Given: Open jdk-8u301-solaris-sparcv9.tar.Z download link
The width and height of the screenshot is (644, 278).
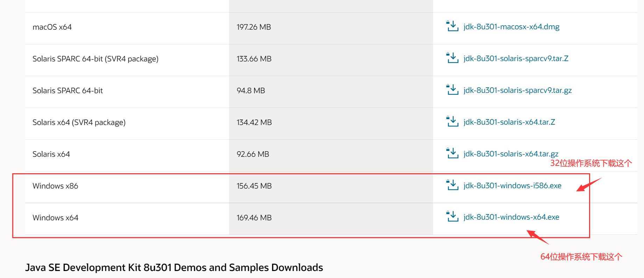Looking at the screenshot, I should 516,58.
